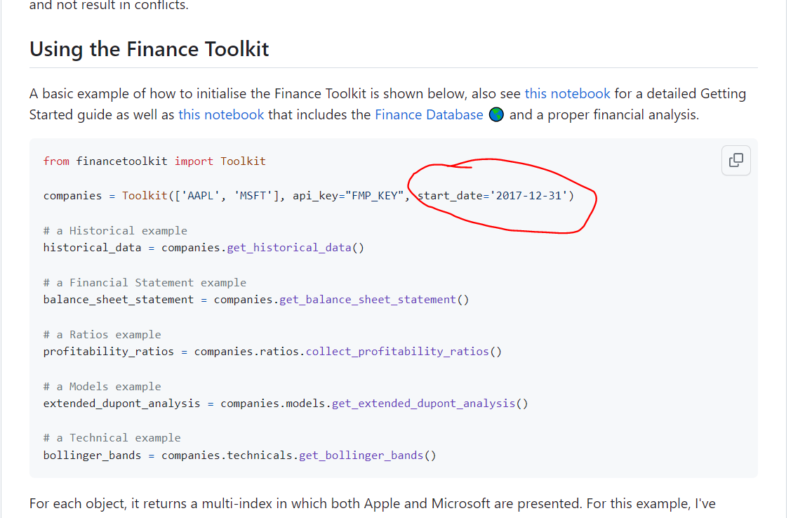Open the Getting Started 'this notebook' link

(x=567, y=93)
